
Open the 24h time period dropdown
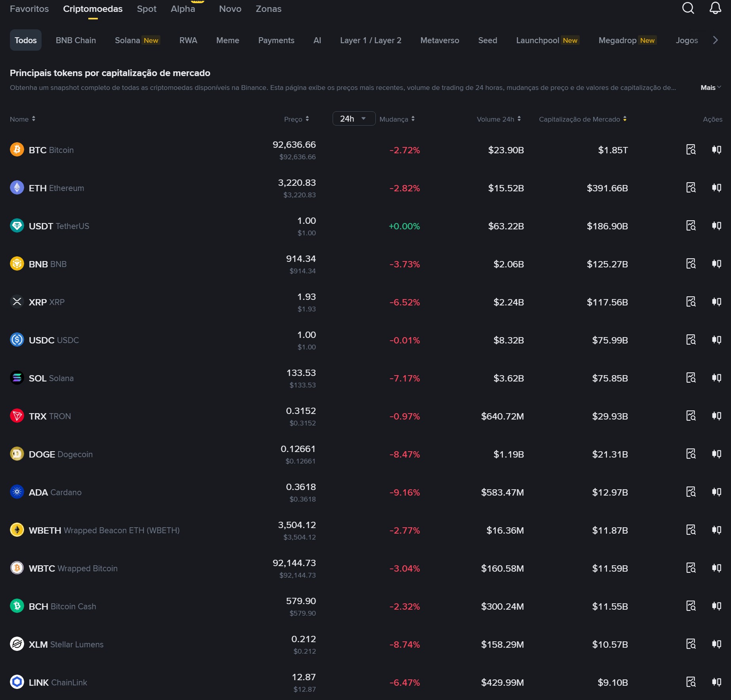[354, 119]
